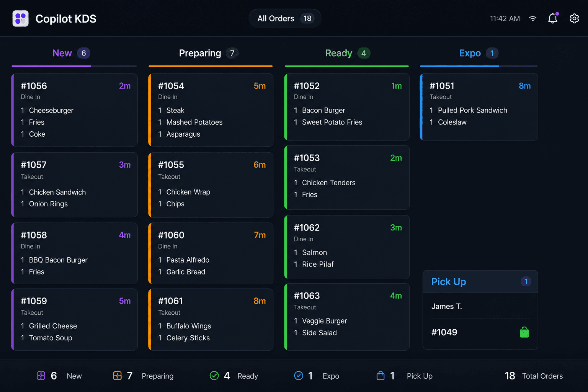The width and height of the screenshot is (588, 392).
Task: Click the Ready checkmark icon in the footer
Action: [x=214, y=376]
